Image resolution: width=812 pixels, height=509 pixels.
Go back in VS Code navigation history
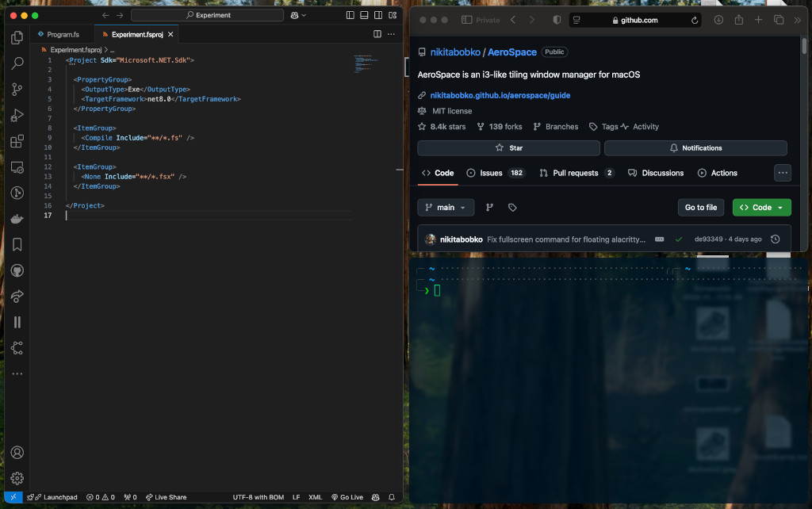click(x=105, y=16)
